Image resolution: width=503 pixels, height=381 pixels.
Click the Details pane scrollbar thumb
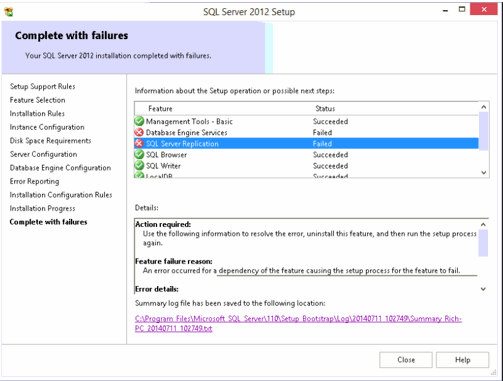483,243
